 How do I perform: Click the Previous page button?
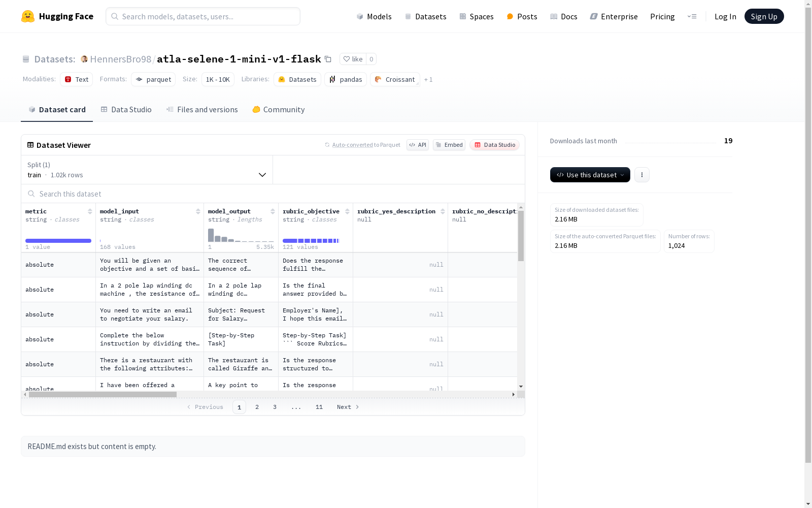point(205,407)
